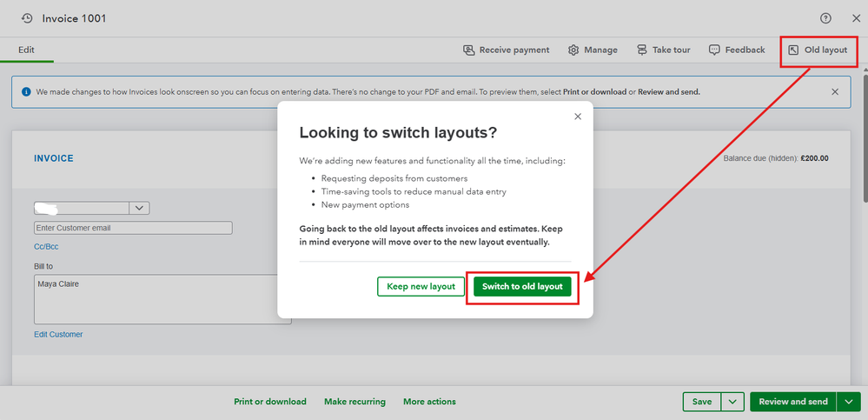Expand Review and send dropdown arrow

click(x=849, y=402)
